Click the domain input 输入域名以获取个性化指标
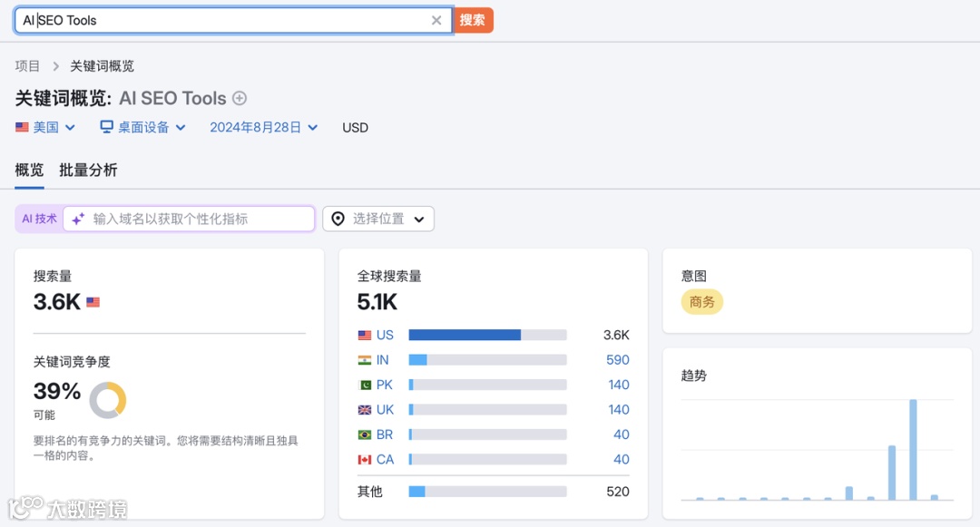Screen dimensions: 980x527 [189, 220]
